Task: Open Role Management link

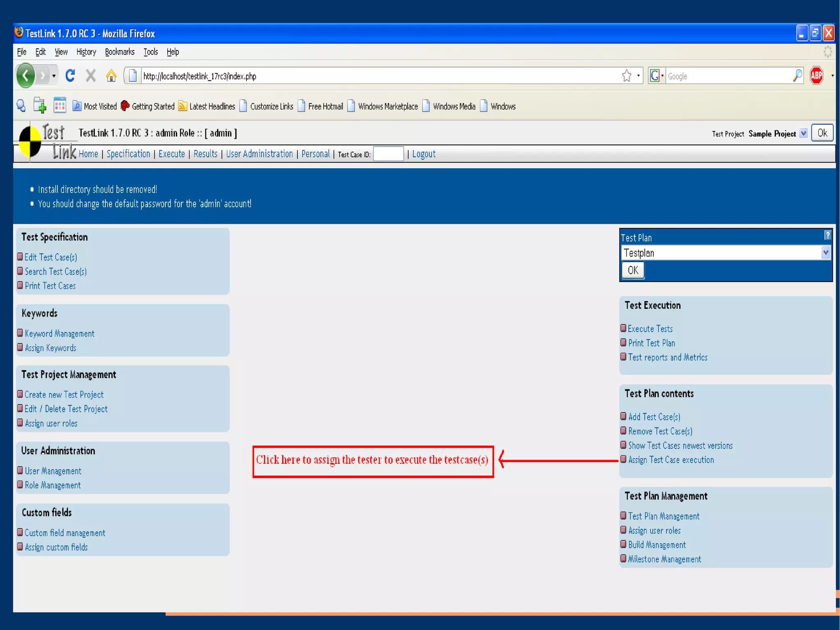Action: point(52,485)
